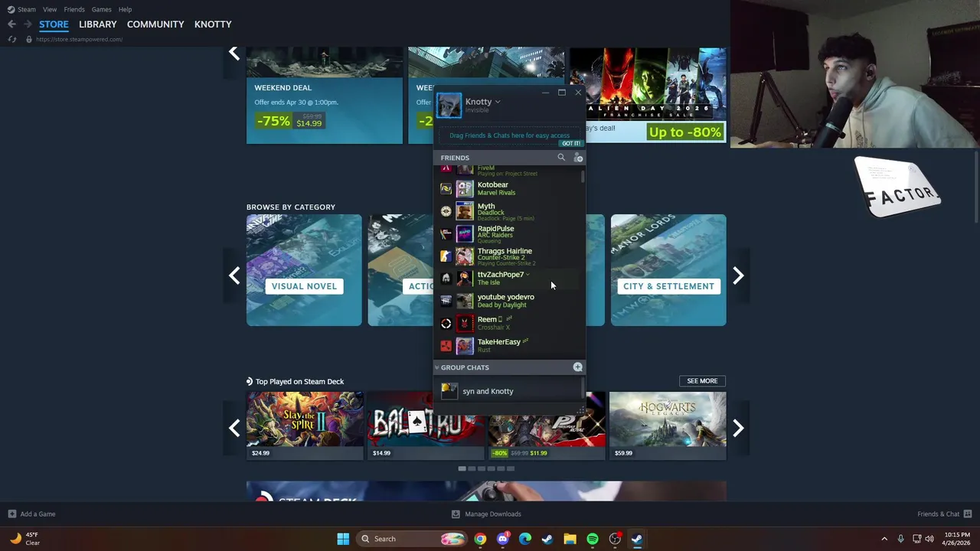
Task: Open the Windows Start menu
Action: (x=343, y=539)
